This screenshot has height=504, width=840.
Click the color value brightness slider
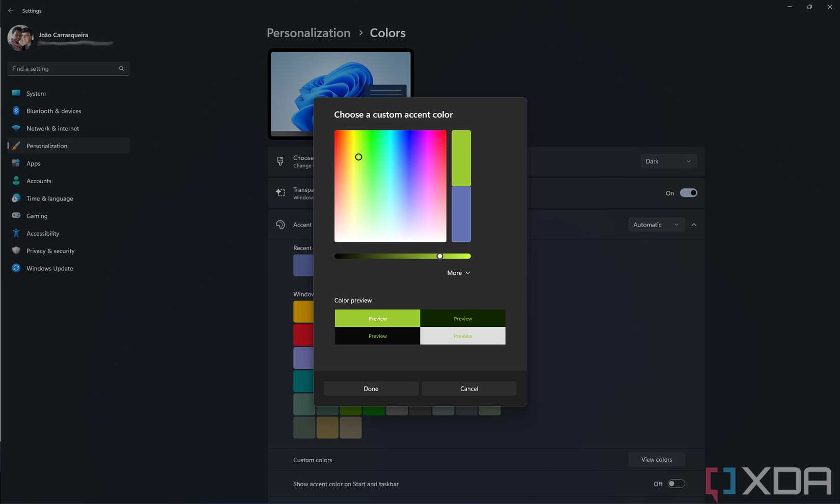pos(402,256)
